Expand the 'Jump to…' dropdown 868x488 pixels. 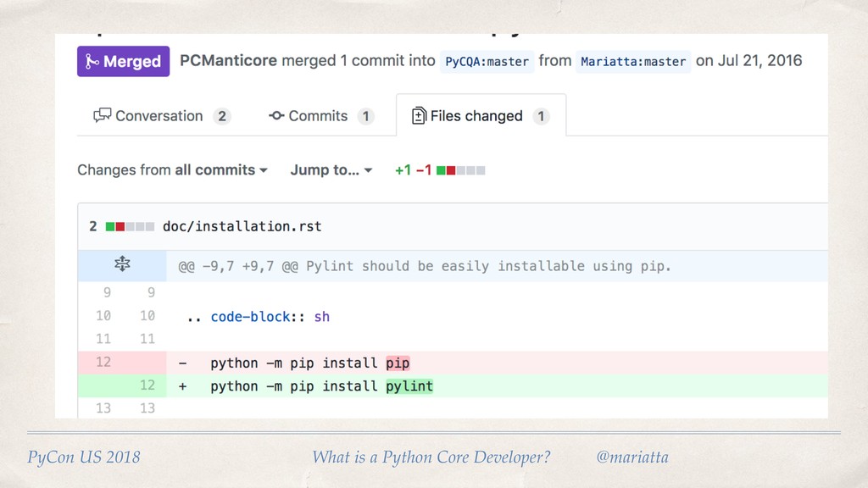331,169
